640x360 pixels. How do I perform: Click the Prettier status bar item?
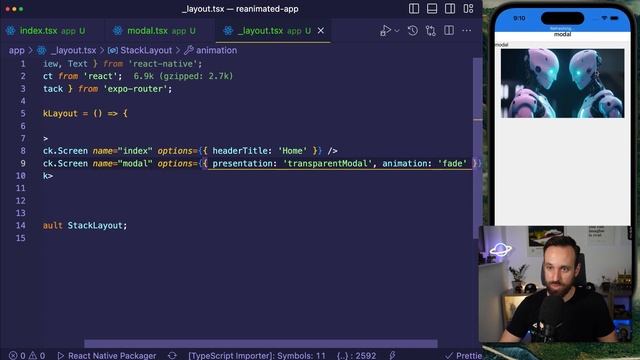tap(464, 356)
